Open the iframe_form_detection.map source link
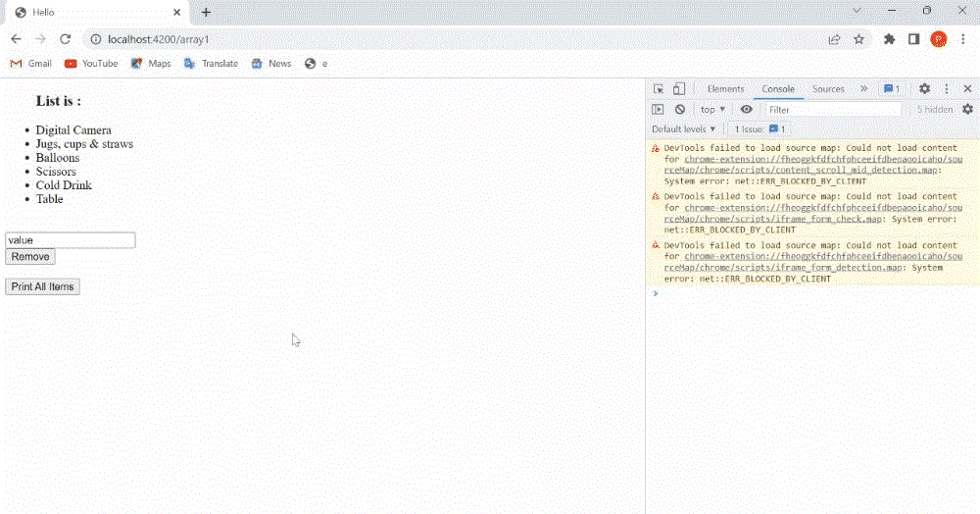 click(x=813, y=262)
